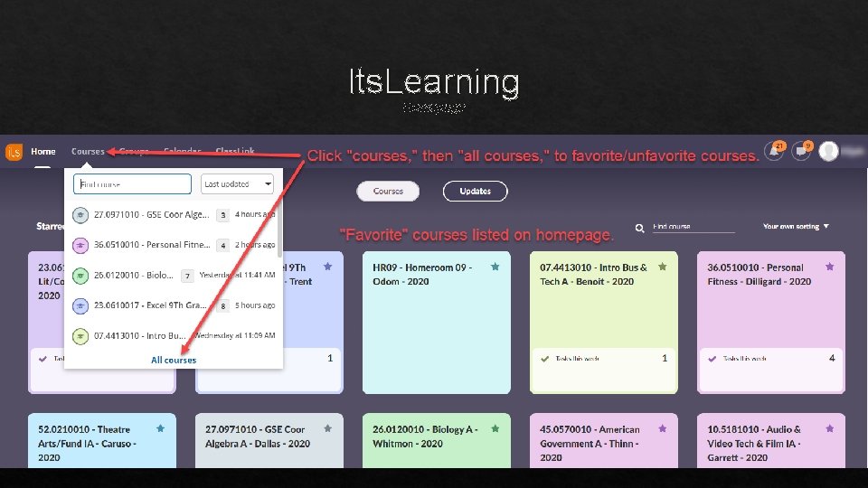Open the 45.0570010 - American Government A title
Screen dimensions: 868x488
point(590,443)
